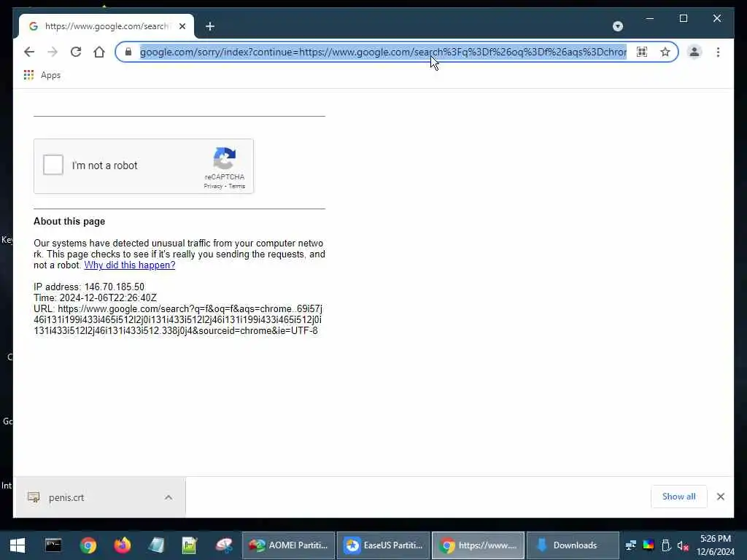
Task: Maximize the Chrome window
Action: tap(683, 18)
